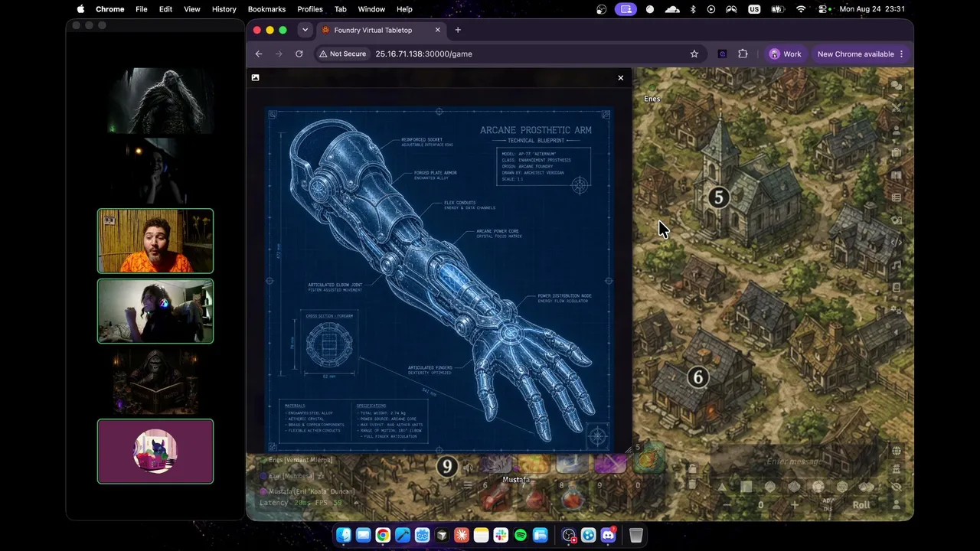Open Finder from the Dock
Viewport: 980px width, 551px height.
(344, 535)
